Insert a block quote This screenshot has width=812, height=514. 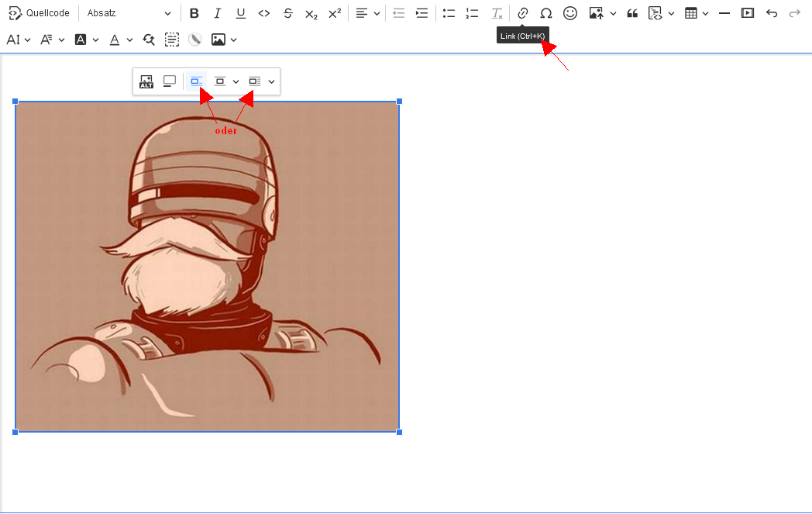[x=632, y=13]
